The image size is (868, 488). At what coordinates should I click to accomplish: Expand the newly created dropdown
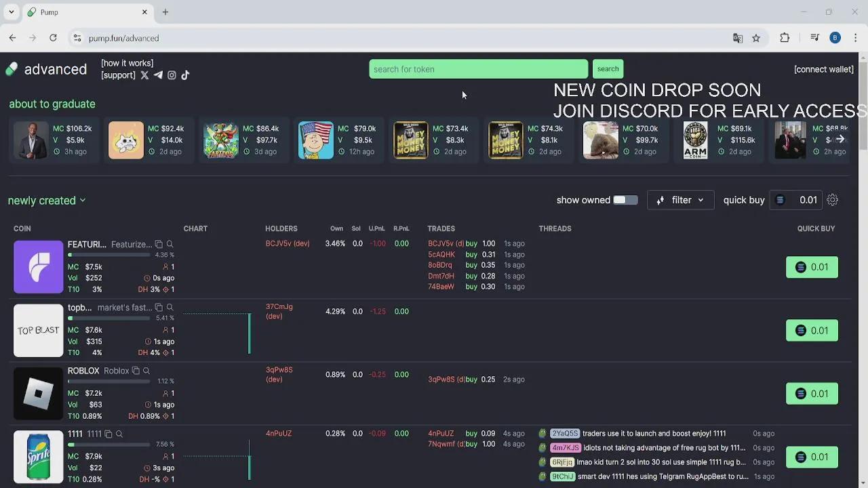point(47,201)
